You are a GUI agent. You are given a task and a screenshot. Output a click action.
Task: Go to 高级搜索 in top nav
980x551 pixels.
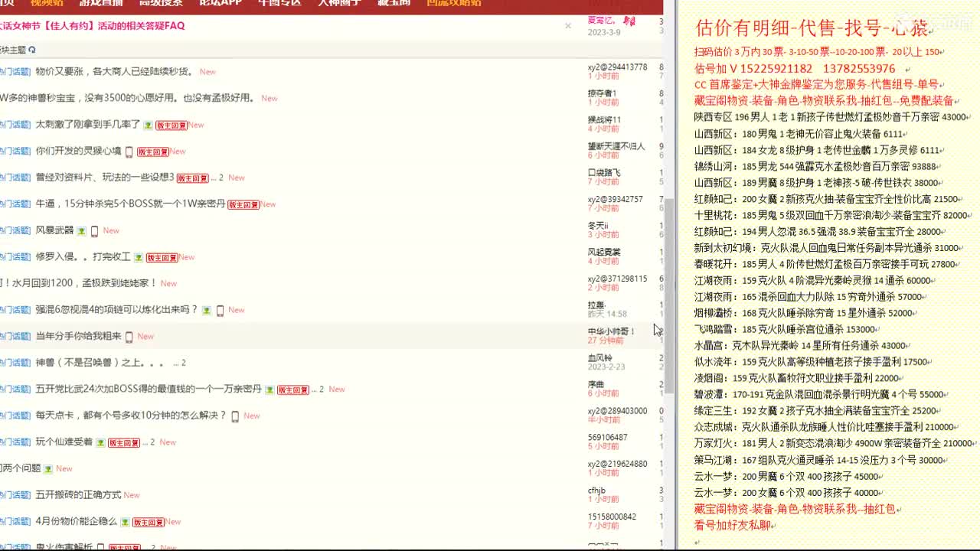pos(161,3)
